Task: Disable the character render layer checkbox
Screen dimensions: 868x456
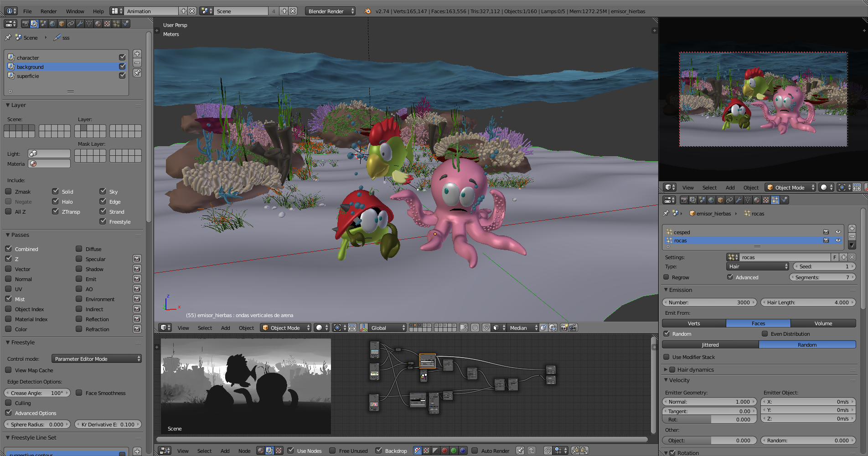Action: (122, 57)
